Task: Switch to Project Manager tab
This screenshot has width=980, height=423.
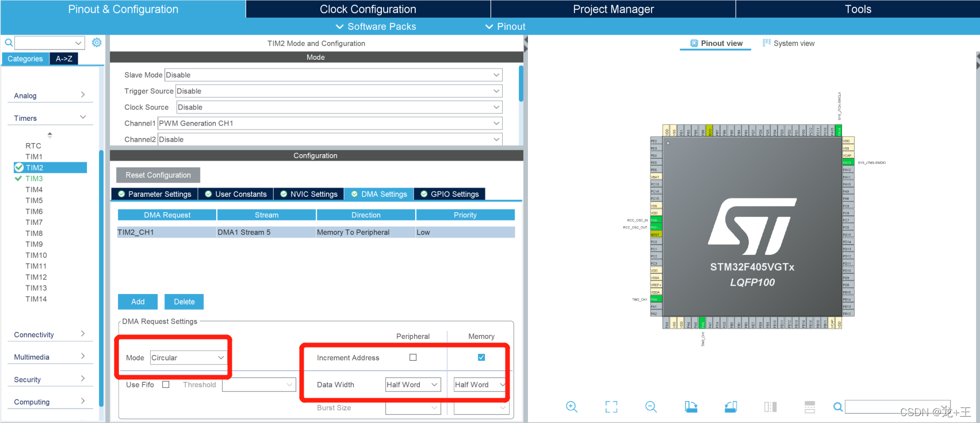Action: pos(613,9)
